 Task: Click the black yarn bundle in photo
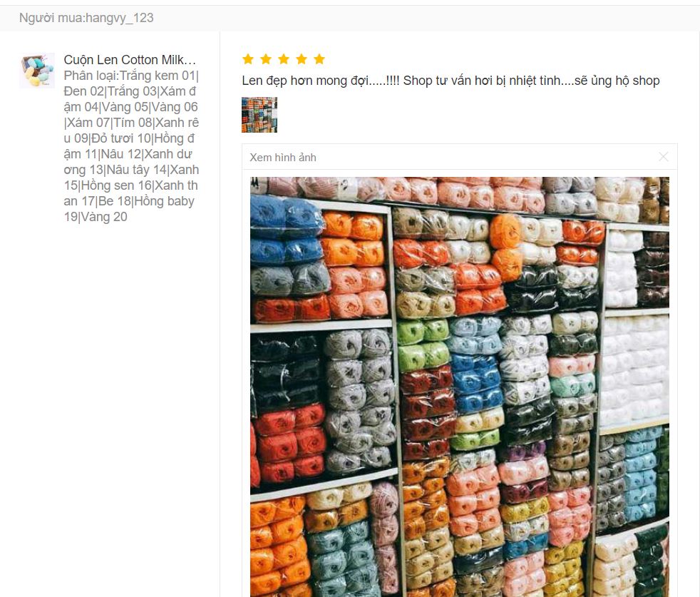click(x=286, y=372)
